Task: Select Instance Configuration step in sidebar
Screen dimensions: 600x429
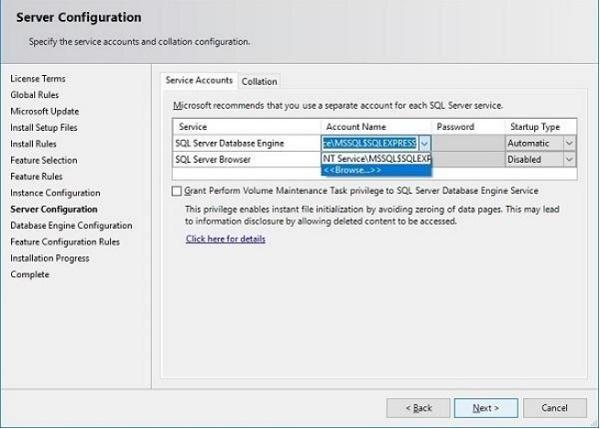Action: pos(55,193)
